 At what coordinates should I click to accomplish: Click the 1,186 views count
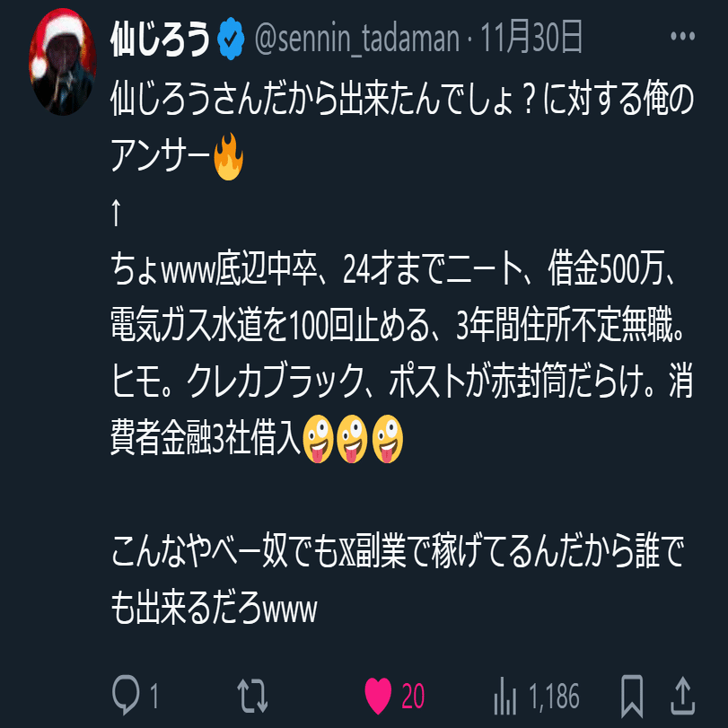(554, 697)
